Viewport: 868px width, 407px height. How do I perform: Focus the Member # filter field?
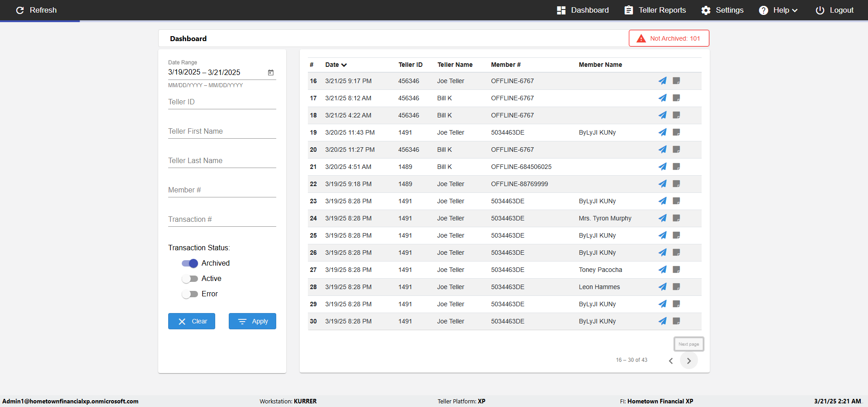click(x=222, y=190)
